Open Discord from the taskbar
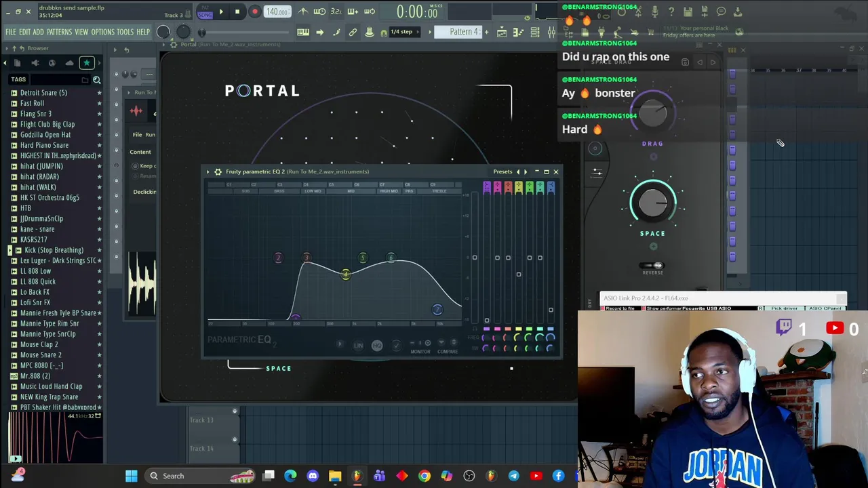The height and width of the screenshot is (488, 868). point(313,476)
